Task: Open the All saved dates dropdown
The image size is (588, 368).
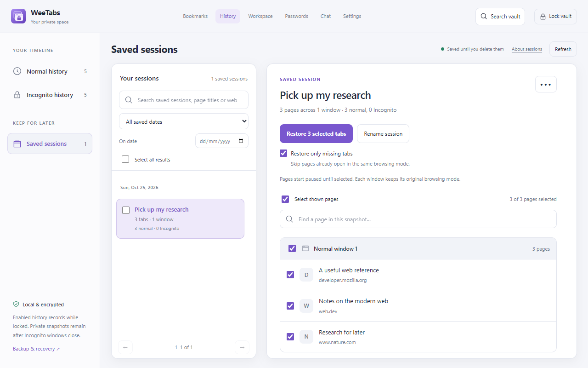Action: click(x=184, y=121)
